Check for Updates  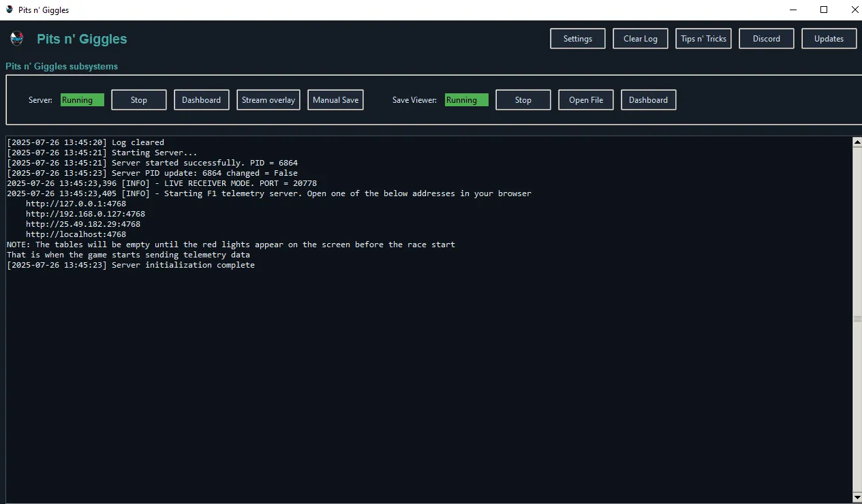tap(829, 38)
